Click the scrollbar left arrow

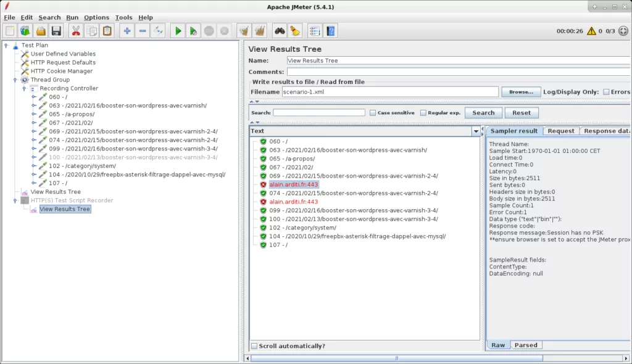tap(247, 358)
